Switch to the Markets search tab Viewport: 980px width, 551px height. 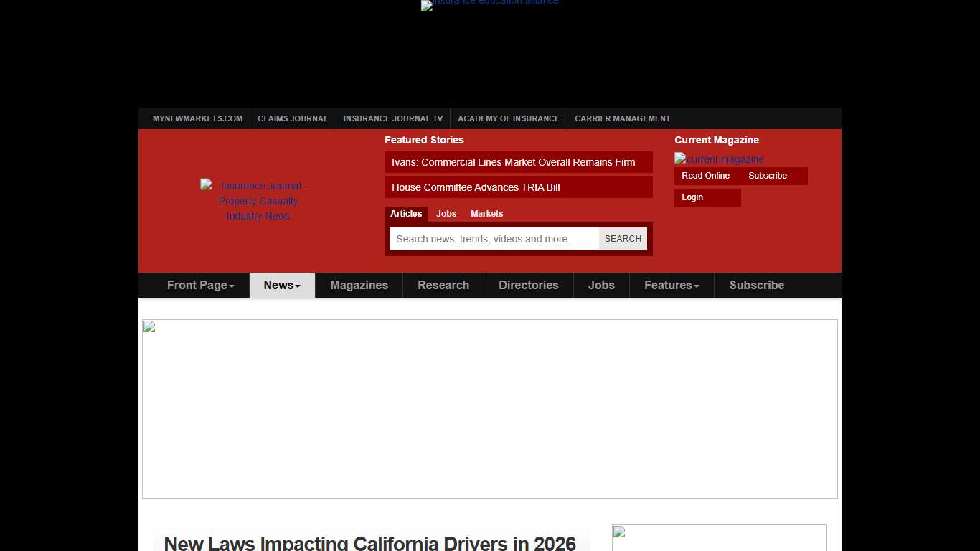point(487,213)
